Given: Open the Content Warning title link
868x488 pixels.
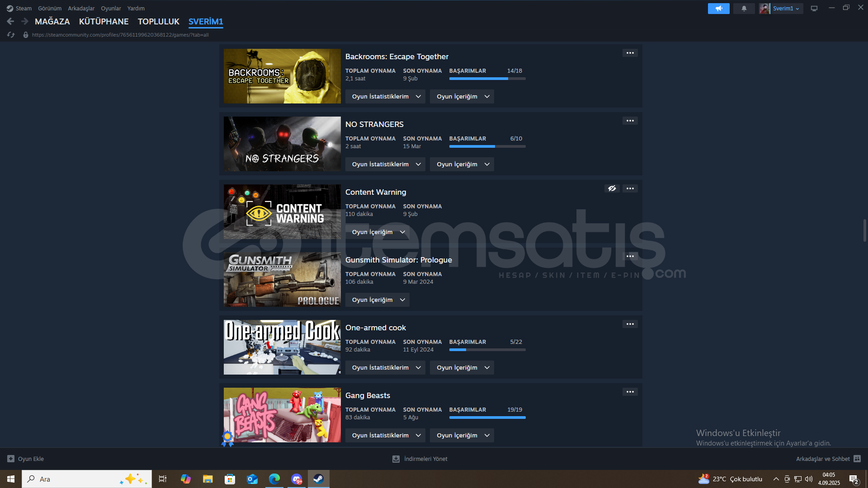Looking at the screenshot, I should point(376,192).
